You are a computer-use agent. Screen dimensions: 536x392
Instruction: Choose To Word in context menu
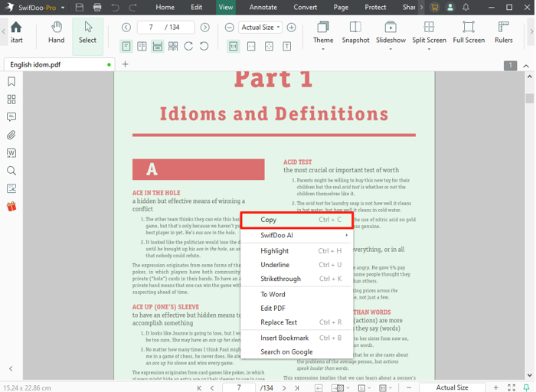pos(296,294)
